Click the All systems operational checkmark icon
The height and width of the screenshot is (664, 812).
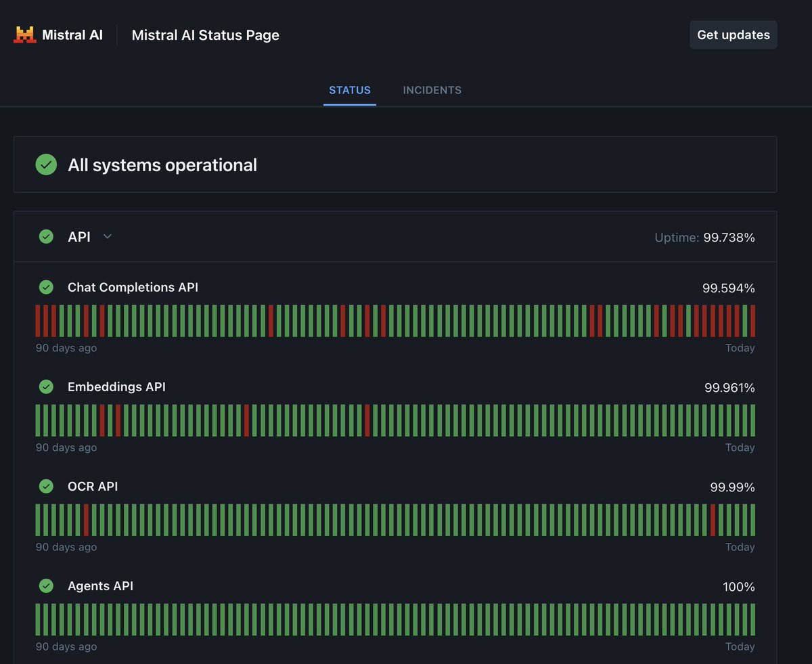46,164
